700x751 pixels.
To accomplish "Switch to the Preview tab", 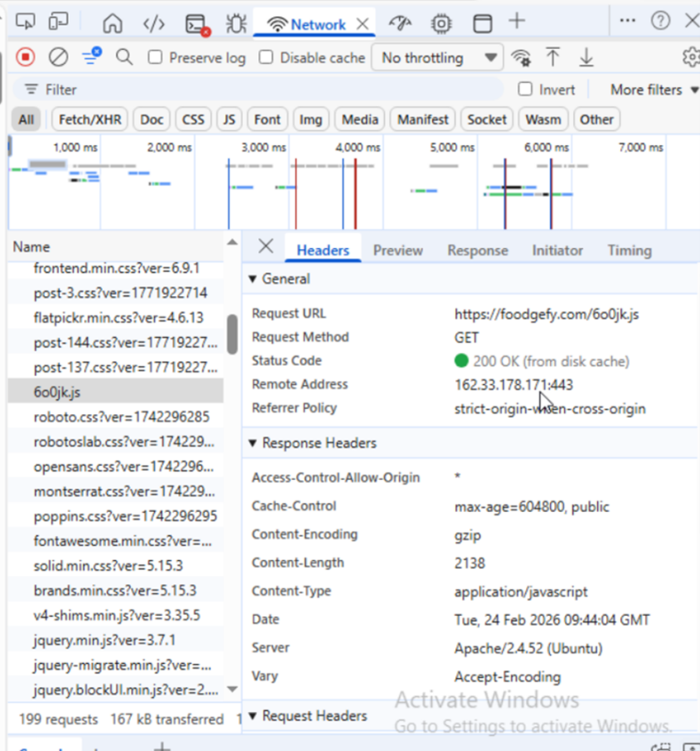I will coord(397,250).
